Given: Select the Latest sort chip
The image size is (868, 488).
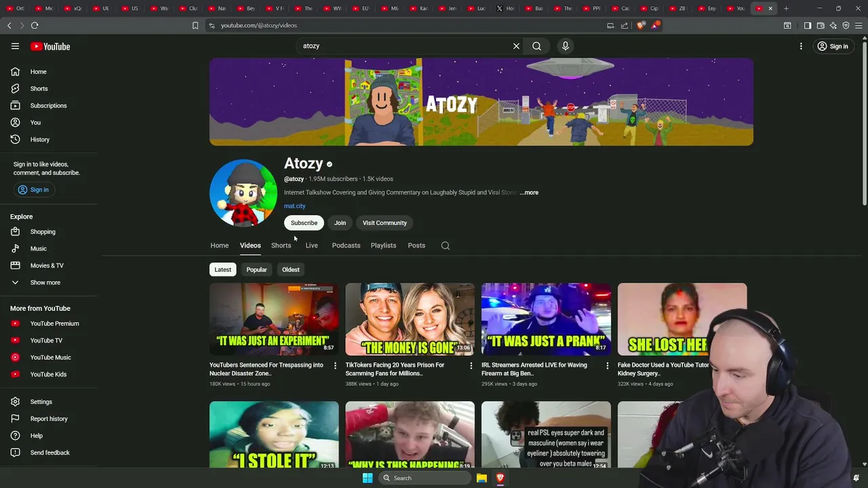Looking at the screenshot, I should pos(222,270).
